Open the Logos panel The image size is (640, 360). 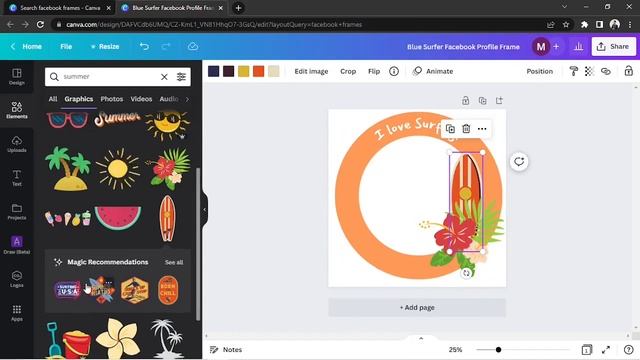[x=17, y=279]
